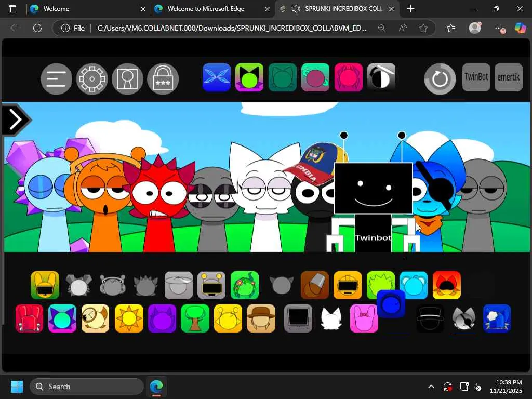532x399 pixels.
Task: Select the blue butterfly bonus icon
Action: 217,77
